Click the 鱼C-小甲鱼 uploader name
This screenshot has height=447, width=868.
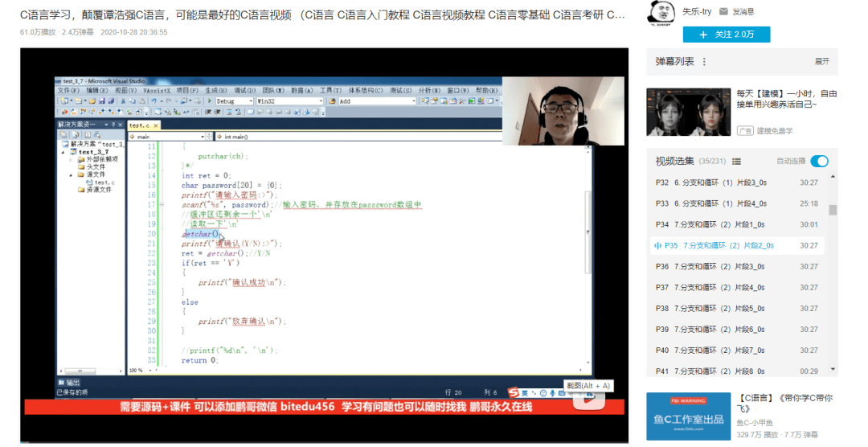pos(755,423)
